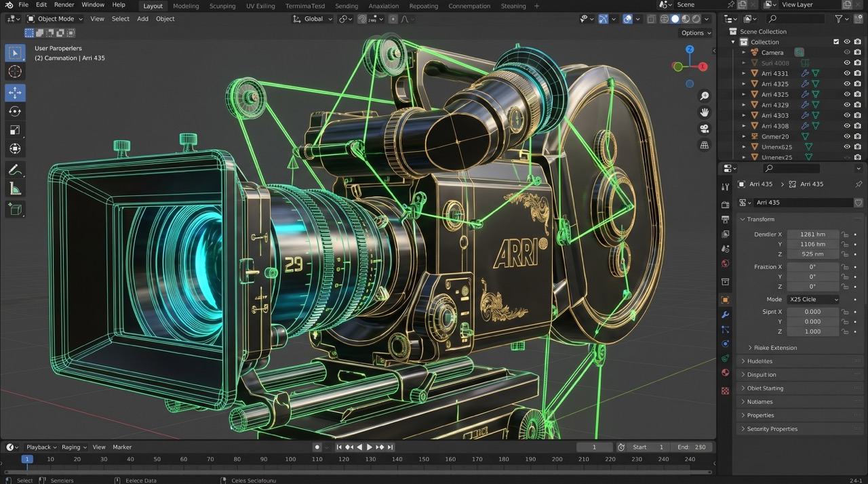This screenshot has width=868, height=484.
Task: Activate the Cursor tool in the toolbar
Action: click(15, 72)
